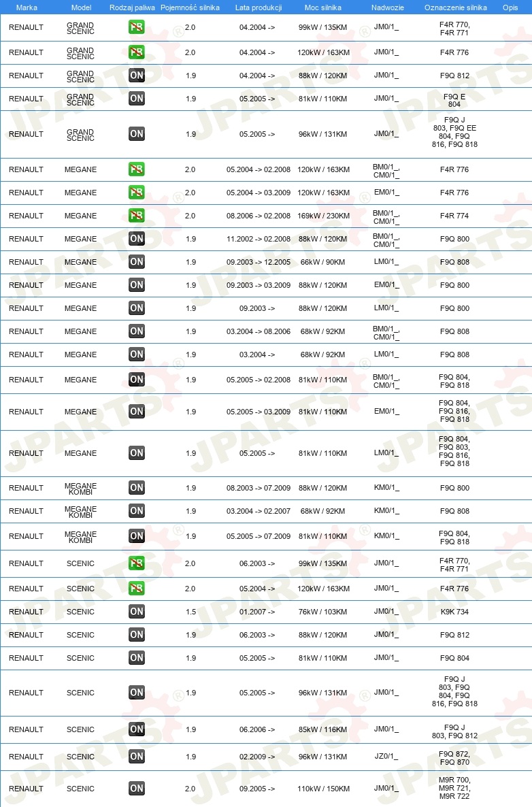Screen dimensions: 532x807
Task: Select the engine code K9K 734
Action: point(455,612)
